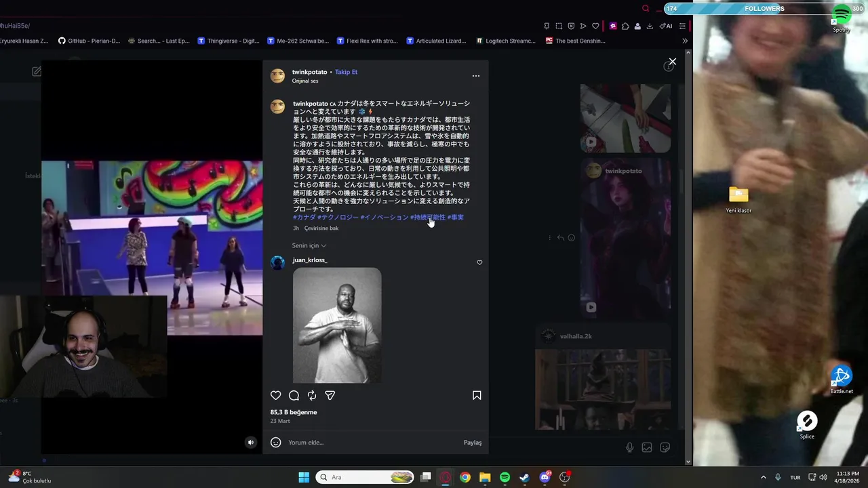The image size is (868, 488).
Task: Share the post using the paper plane icon
Action: [330, 395]
